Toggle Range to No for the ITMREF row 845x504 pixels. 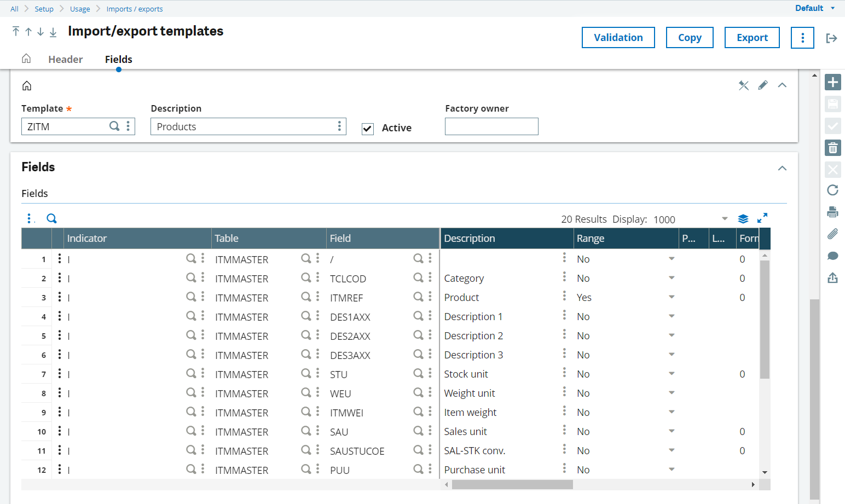pyautogui.click(x=672, y=297)
